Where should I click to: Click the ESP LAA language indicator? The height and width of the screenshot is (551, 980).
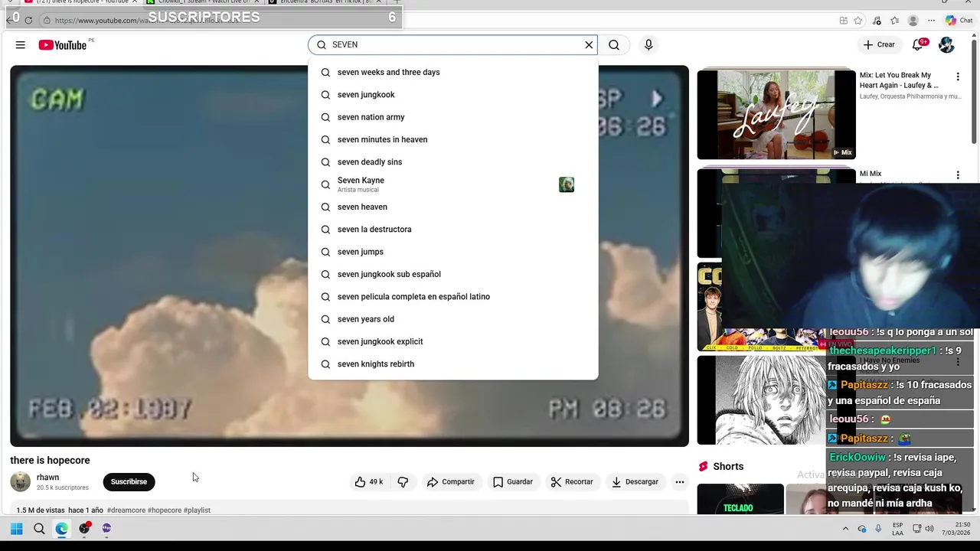pyautogui.click(x=898, y=529)
